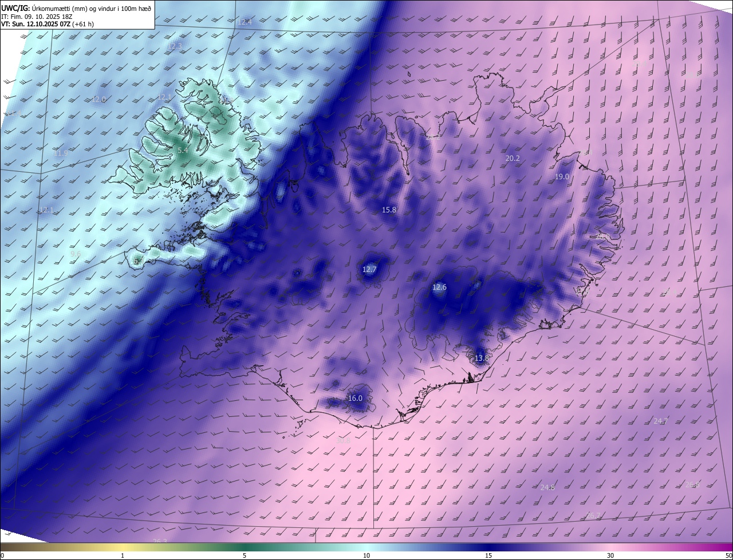This screenshot has width=733, height=560.
Task: Click the 'VT: Sun. 12.10.2025 07Z (+61 h)' line
Action: tap(49, 25)
